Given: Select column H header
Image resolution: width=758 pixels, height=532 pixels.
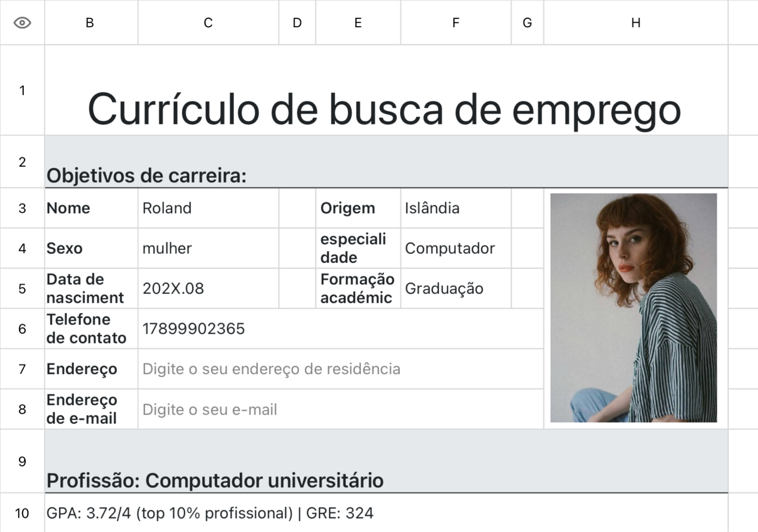Looking at the screenshot, I should click(636, 22).
